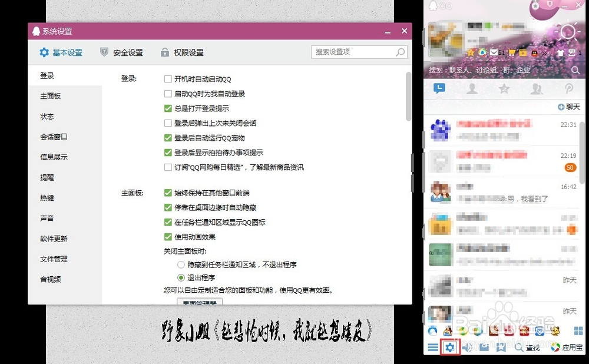Open QQ mail envelope icon showing 51
Viewport: 589px width, 364px height.
click(x=497, y=52)
